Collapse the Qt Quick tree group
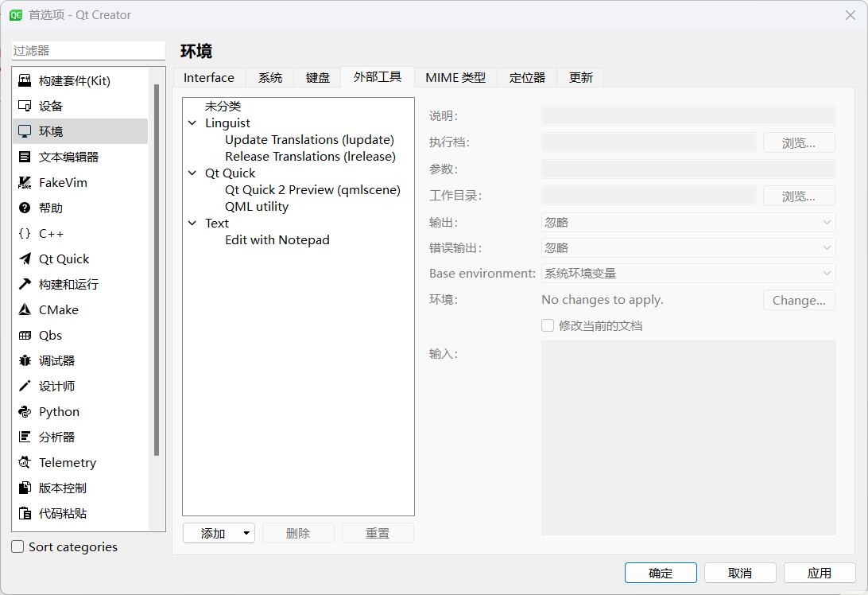 [192, 173]
